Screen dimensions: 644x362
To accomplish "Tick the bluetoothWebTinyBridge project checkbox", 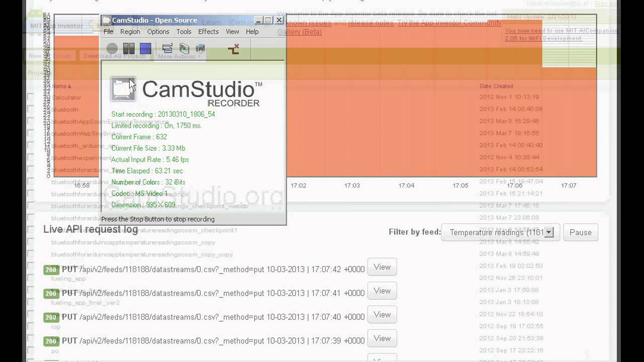I will 31,133.
